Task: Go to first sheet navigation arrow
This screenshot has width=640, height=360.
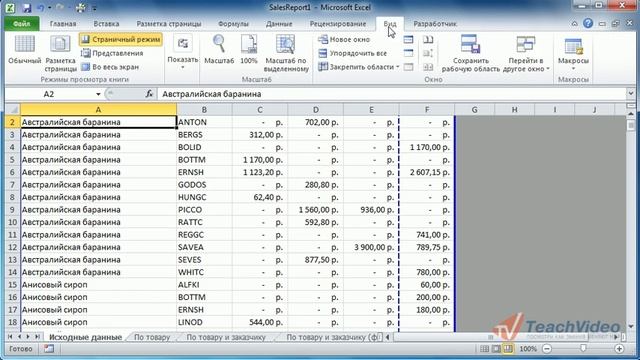Action: click(x=10, y=337)
